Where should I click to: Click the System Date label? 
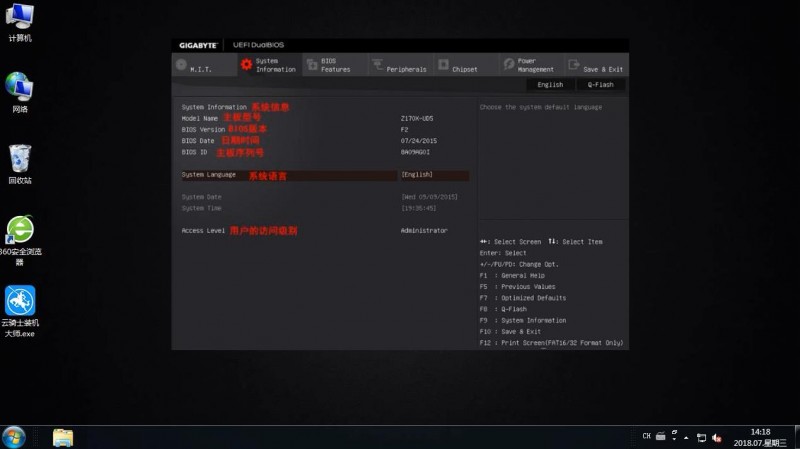pyautogui.click(x=202, y=197)
